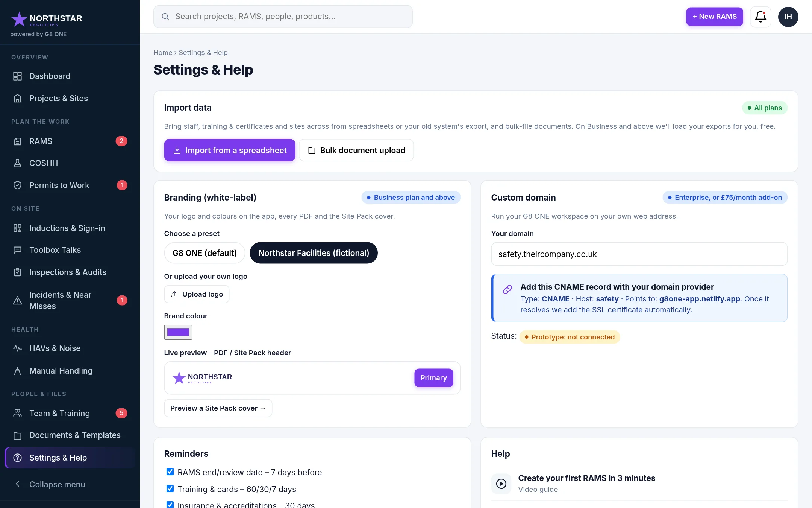Open Create your first RAMS video guide
The image size is (812, 508).
tap(639, 484)
